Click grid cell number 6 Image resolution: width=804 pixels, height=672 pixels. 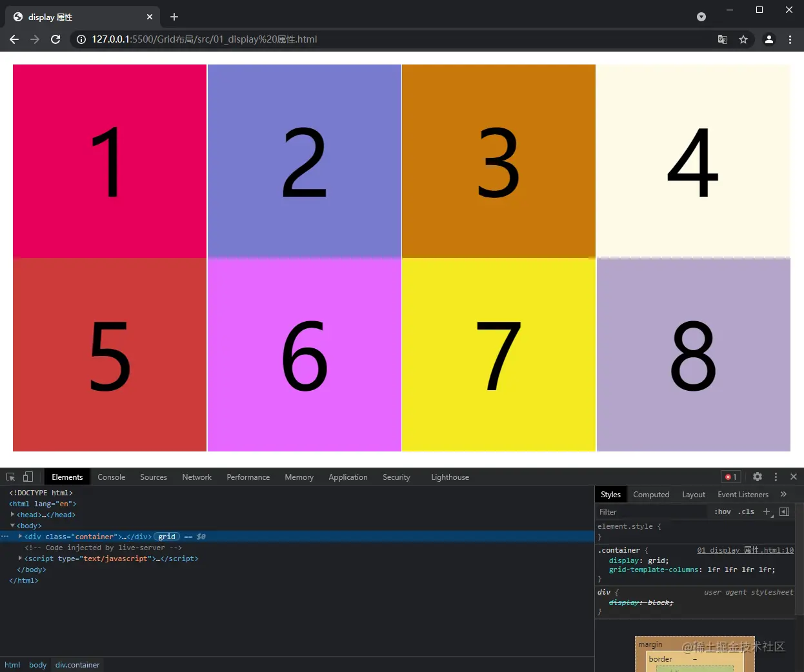305,355
